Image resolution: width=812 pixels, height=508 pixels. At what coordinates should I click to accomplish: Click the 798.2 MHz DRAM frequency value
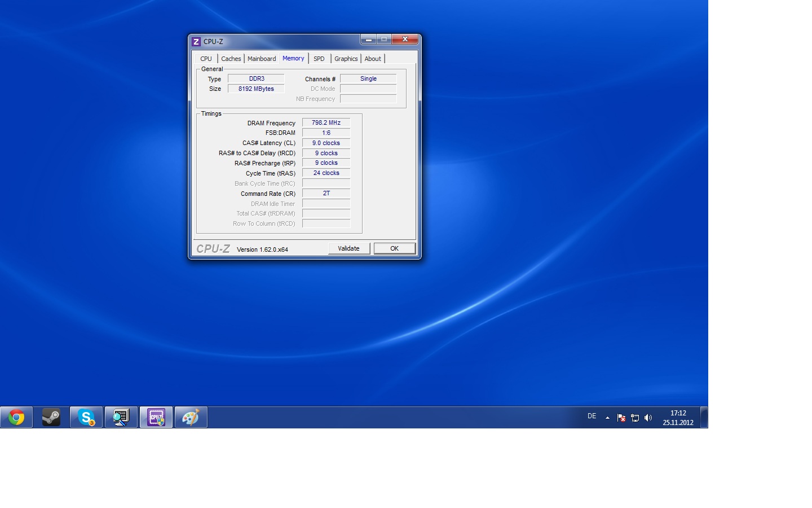326,122
